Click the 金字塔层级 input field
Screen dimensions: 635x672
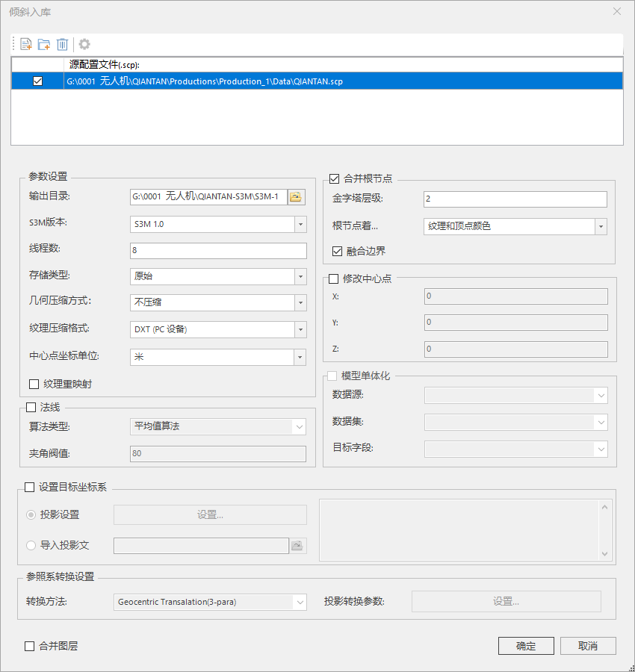[x=515, y=199]
